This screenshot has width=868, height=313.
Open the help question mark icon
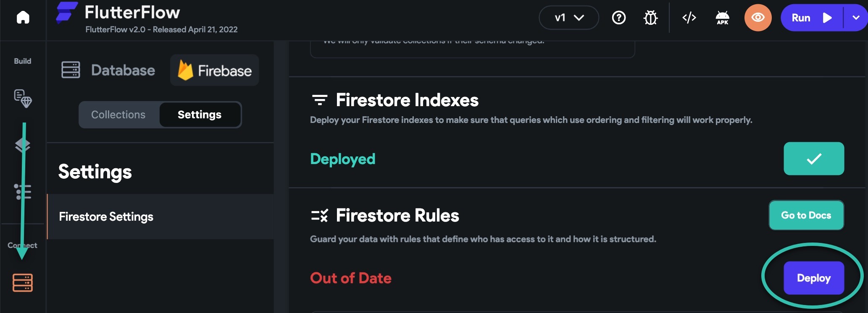click(619, 18)
